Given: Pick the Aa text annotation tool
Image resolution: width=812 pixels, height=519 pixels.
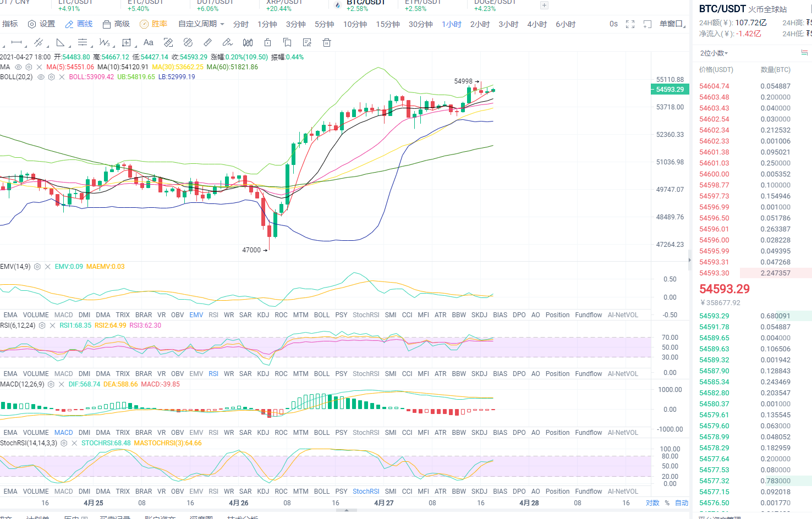Looking at the screenshot, I should click(x=148, y=42).
